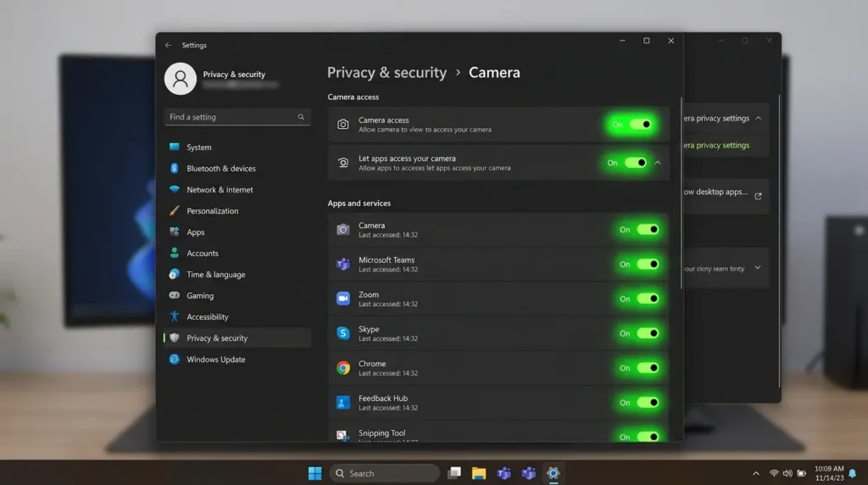The image size is (868, 485).
Task: Open File Explorer from the taskbar
Action: pyautogui.click(x=479, y=473)
